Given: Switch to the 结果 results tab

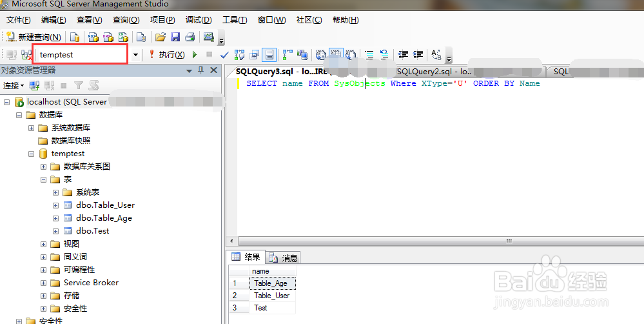Looking at the screenshot, I should pyautogui.click(x=246, y=257).
